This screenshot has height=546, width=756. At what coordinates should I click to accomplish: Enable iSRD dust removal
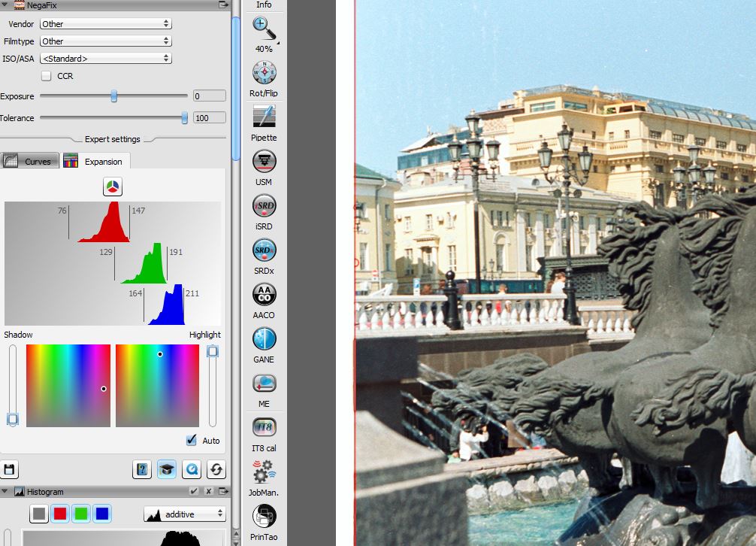pyautogui.click(x=264, y=205)
